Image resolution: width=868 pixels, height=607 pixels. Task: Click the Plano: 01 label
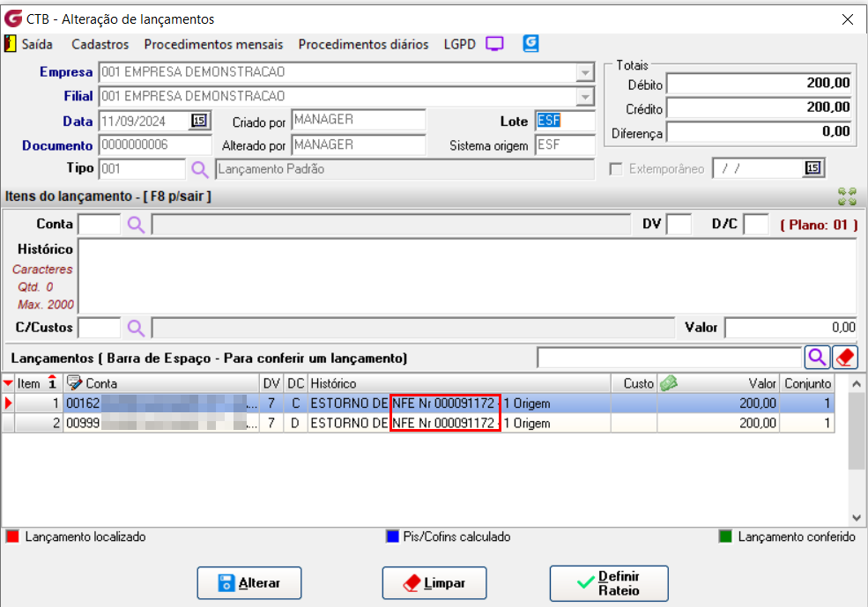[819, 225]
